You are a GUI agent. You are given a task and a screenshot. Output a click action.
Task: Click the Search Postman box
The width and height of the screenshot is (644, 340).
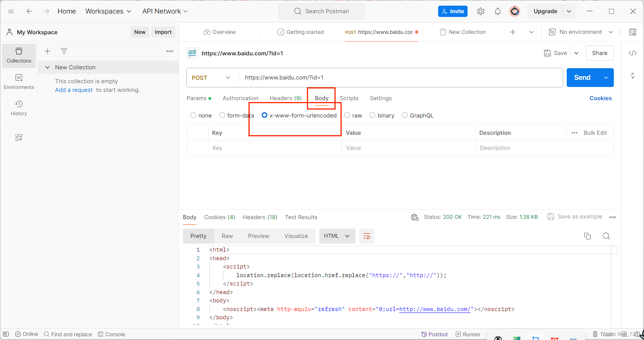coord(322,11)
